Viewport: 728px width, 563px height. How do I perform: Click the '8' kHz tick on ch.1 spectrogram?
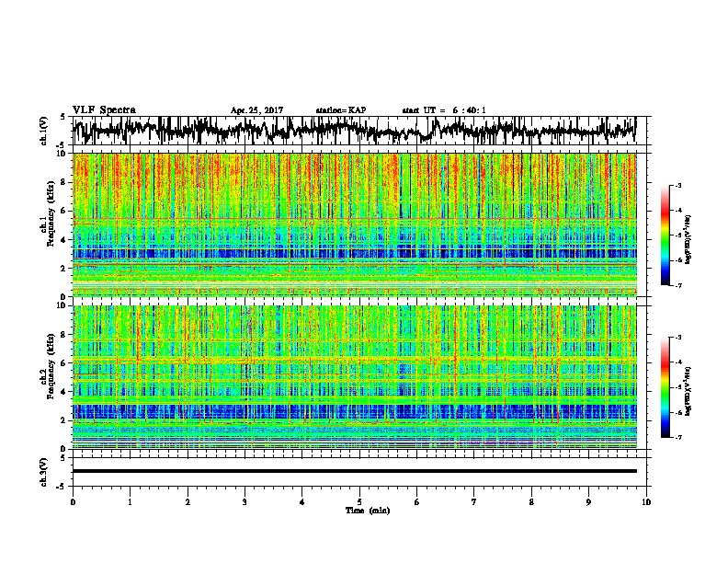pos(64,182)
